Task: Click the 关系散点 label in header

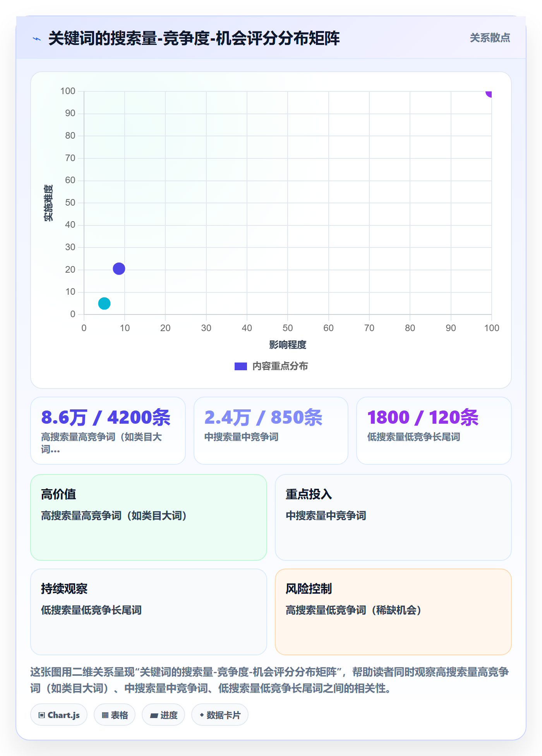Action: (490, 38)
